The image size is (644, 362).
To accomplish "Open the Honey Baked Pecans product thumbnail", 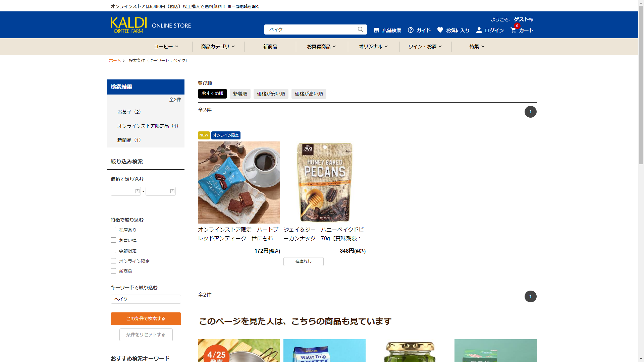I will coord(324,182).
